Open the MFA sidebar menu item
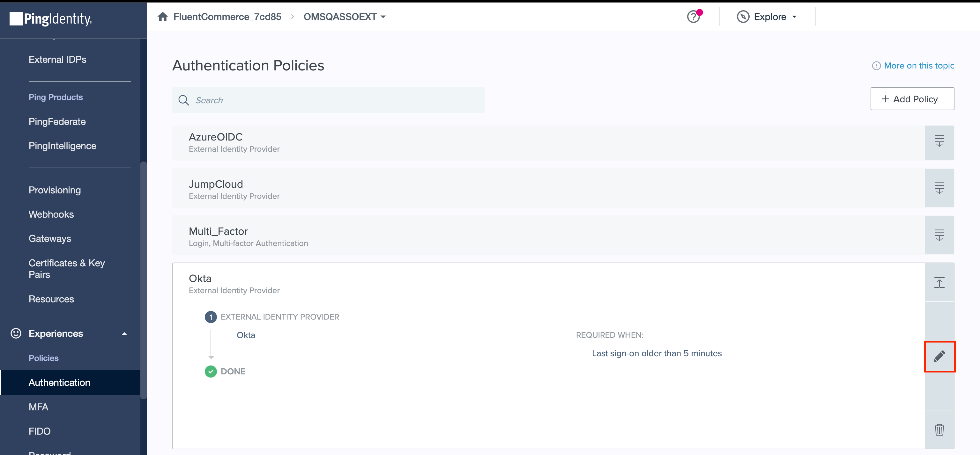 coord(38,407)
